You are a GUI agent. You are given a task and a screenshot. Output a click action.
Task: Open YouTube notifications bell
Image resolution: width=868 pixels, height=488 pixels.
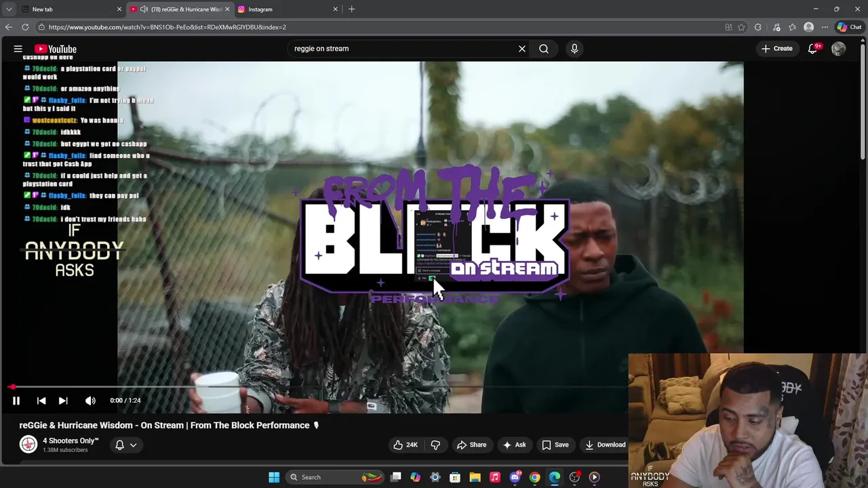click(x=813, y=49)
